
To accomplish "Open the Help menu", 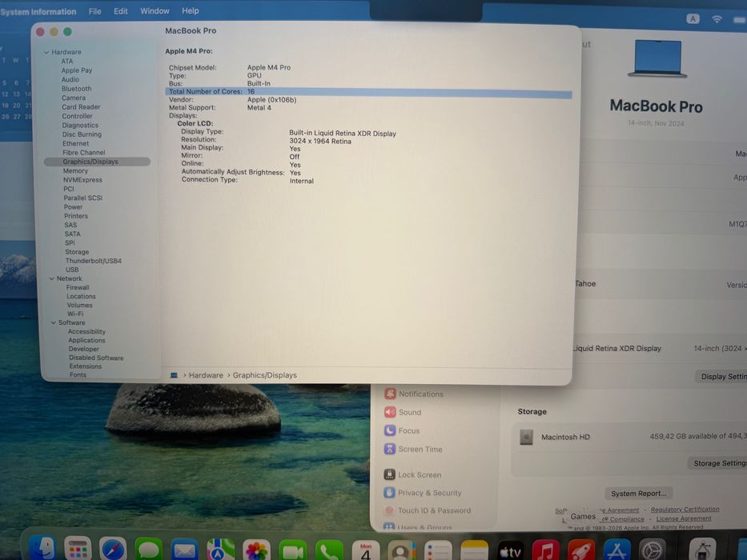I will click(190, 10).
